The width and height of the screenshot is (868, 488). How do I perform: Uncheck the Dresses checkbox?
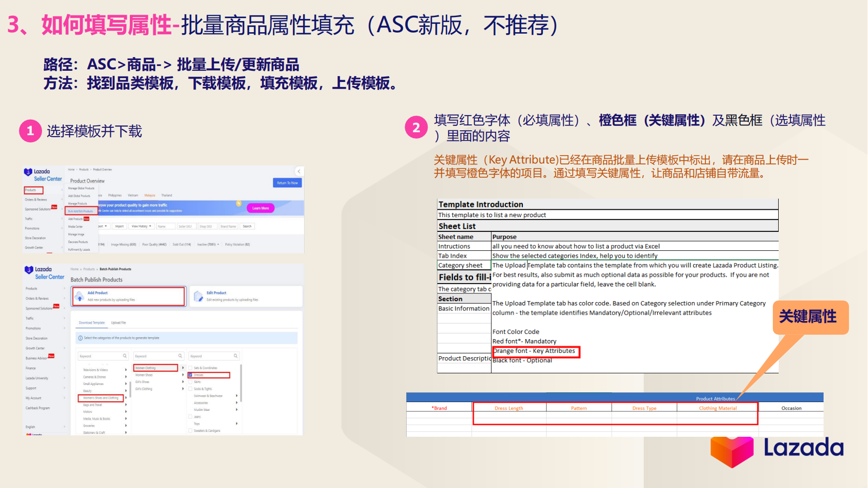190,375
